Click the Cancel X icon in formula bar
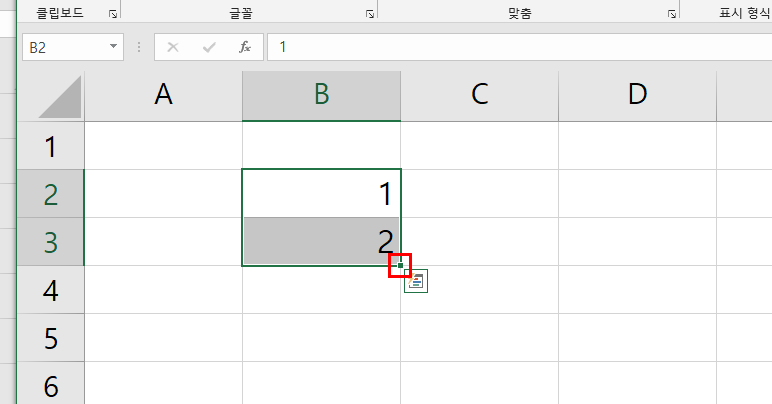Image resolution: width=772 pixels, height=404 pixels. 173,47
